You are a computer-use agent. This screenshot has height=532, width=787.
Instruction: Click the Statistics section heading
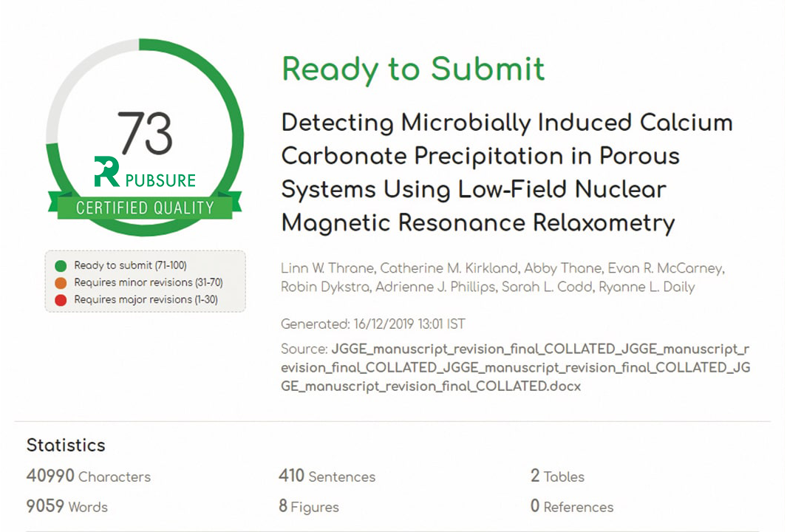66,445
